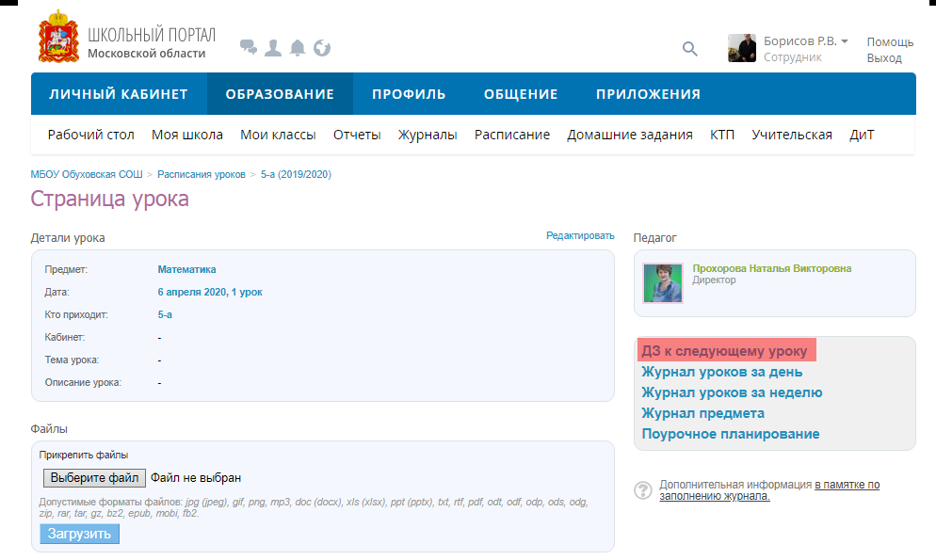936x560 pixels.
Task: Click Расписания уроков breadcrumb
Action: [202, 174]
